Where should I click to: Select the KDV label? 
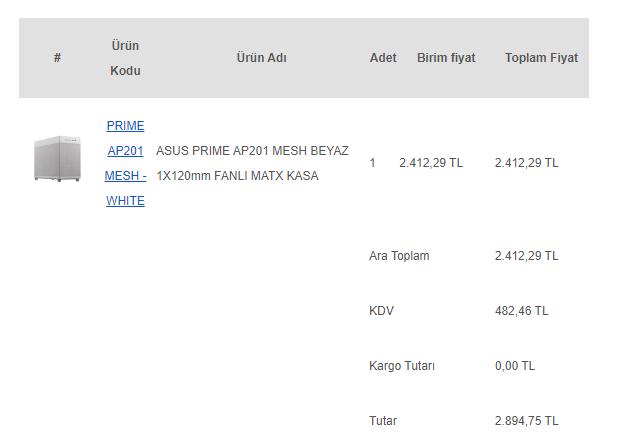point(381,311)
